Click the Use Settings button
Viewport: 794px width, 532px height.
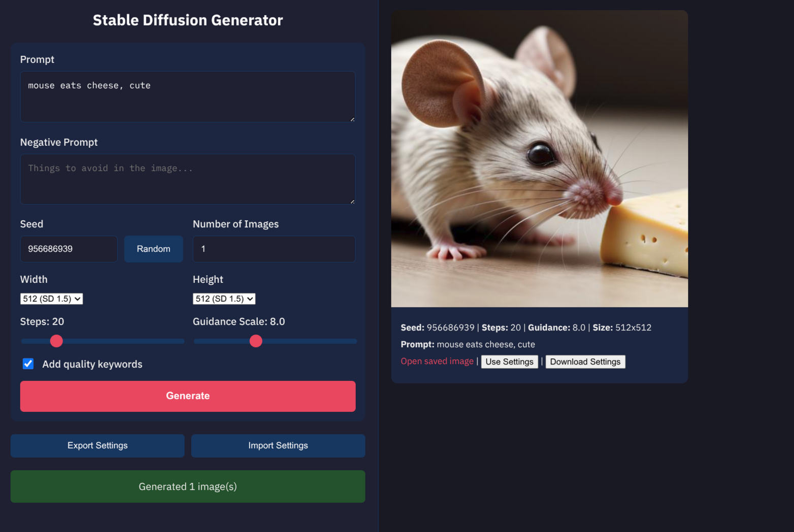click(x=509, y=361)
